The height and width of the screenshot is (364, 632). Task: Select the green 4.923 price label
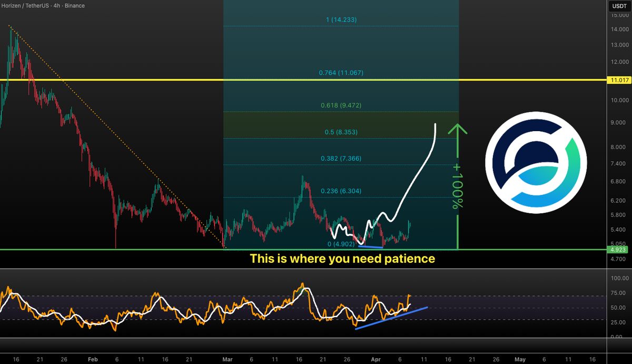[618, 250]
